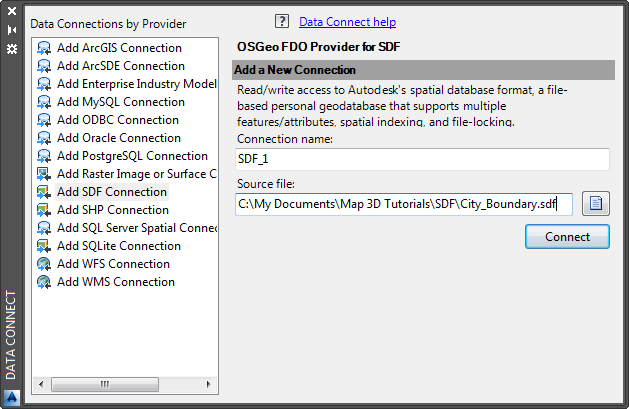Click the ArcSDE connection icon

(x=44, y=66)
